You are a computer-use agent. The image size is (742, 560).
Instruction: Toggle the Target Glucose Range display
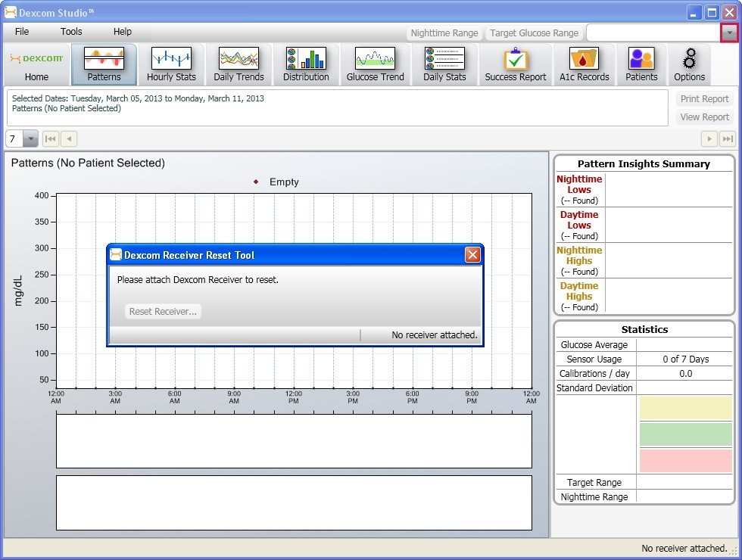pos(534,33)
